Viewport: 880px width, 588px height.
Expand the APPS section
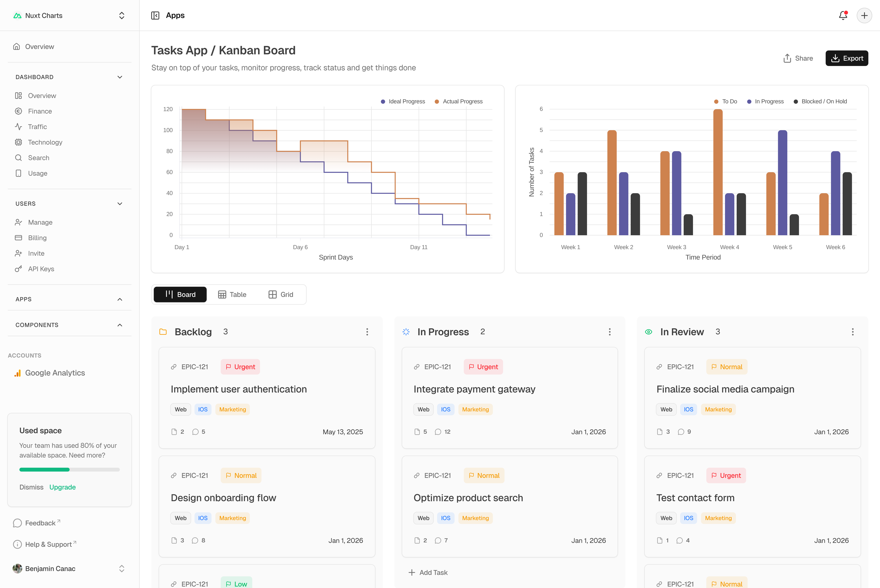(x=120, y=299)
